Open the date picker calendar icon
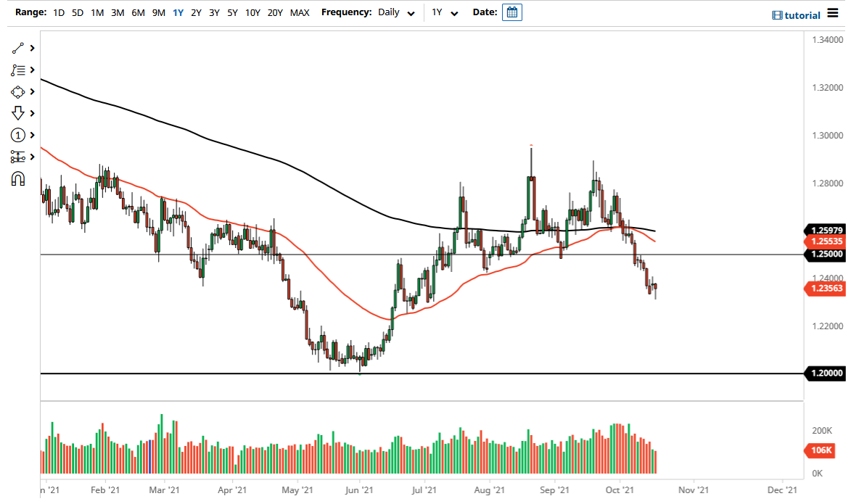 point(511,12)
